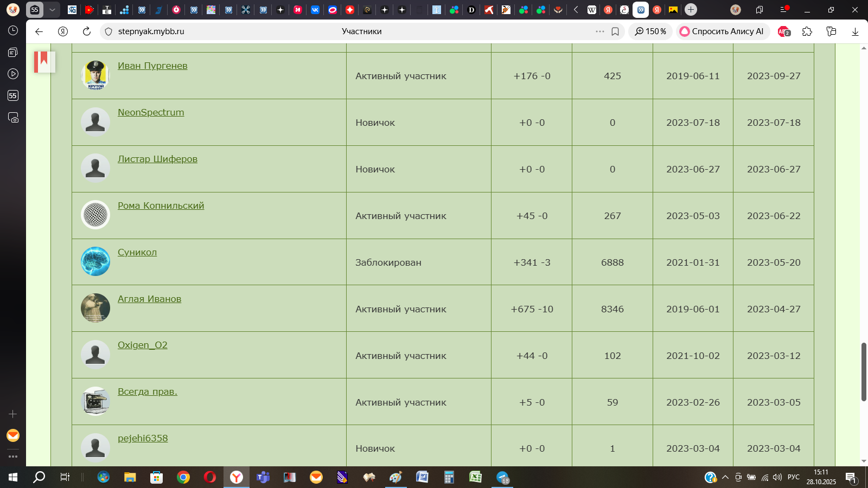This screenshot has height=488, width=868.
Task: Bookmark this page via the address bar icon
Action: click(615, 31)
